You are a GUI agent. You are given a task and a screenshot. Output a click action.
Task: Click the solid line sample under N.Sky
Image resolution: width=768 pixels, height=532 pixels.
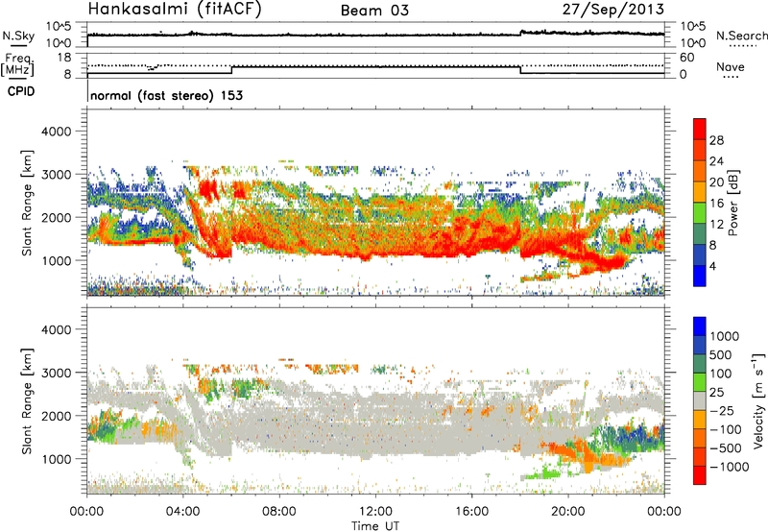coord(18,45)
